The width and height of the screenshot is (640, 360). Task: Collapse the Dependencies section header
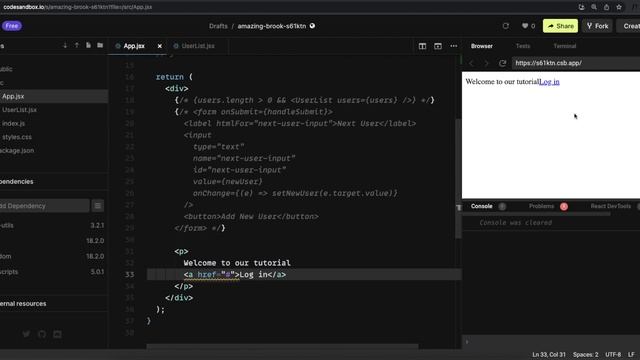pyautogui.click(x=54, y=181)
